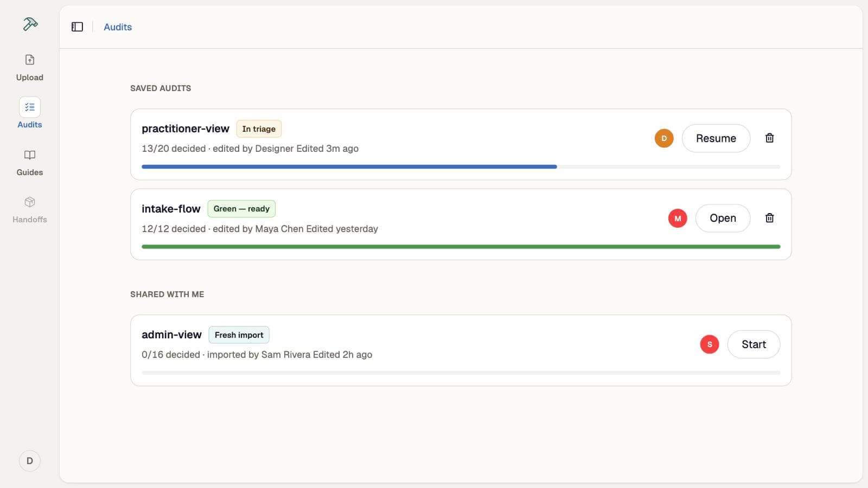Go to Handoffs package icon
This screenshot has width=868, height=488.
(x=30, y=202)
